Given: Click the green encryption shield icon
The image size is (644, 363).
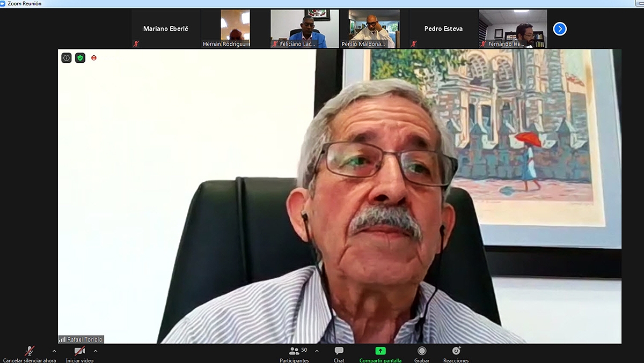Looking at the screenshot, I should (x=80, y=58).
